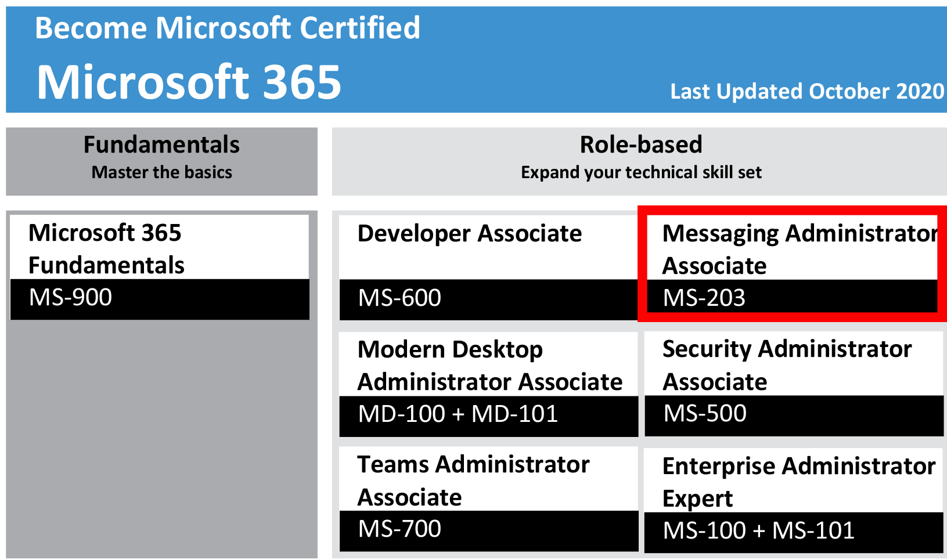Click 'Expand your technical skill set' subtitle
The height and width of the screenshot is (560, 947).
[641, 172]
